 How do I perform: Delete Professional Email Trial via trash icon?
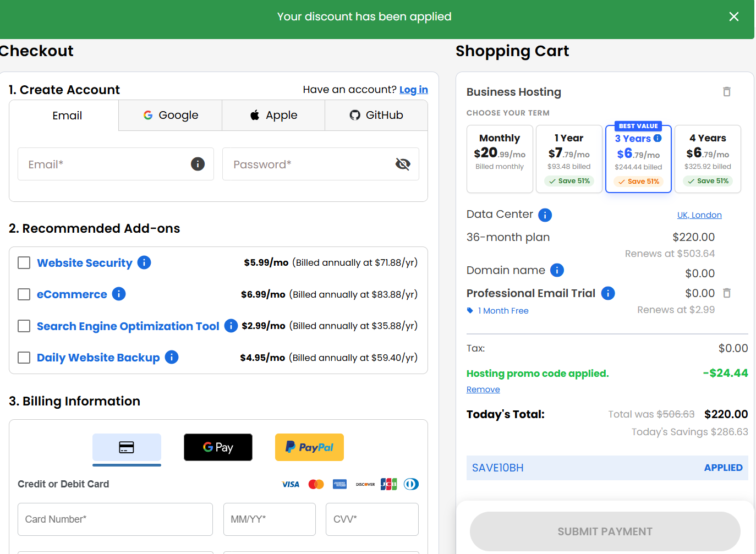[x=727, y=293]
